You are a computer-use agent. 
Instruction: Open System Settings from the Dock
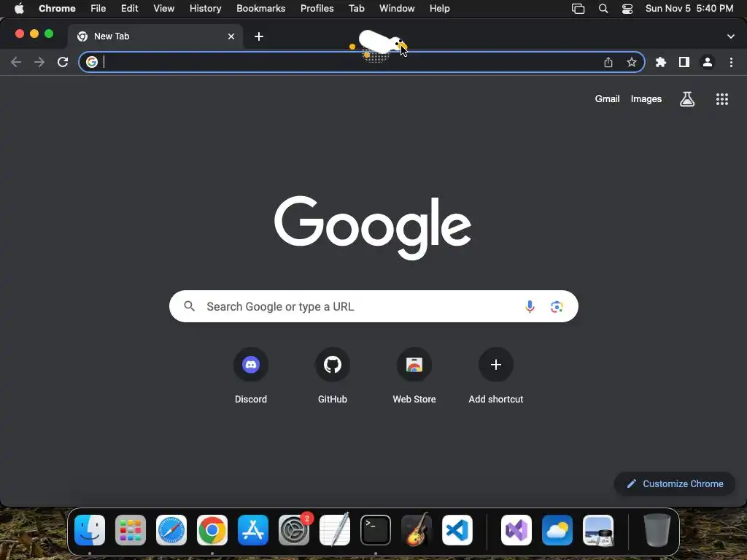294,529
